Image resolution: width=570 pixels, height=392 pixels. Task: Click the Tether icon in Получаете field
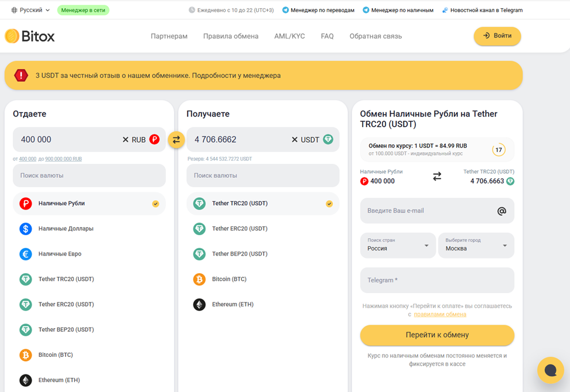point(328,139)
